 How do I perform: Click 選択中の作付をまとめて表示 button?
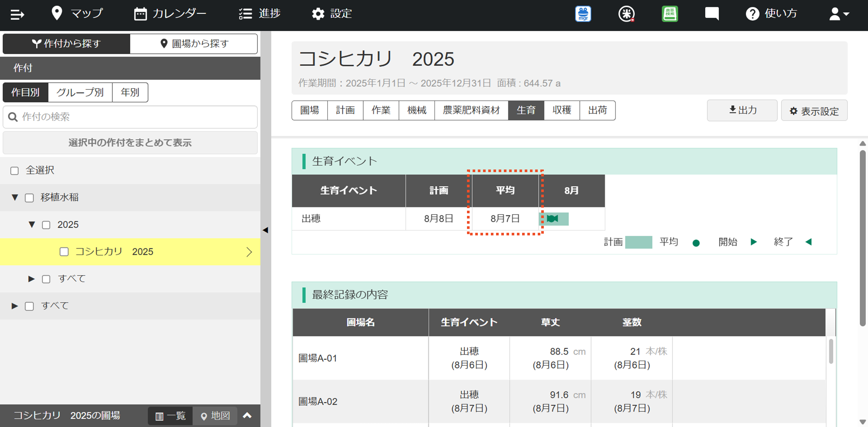coord(130,143)
